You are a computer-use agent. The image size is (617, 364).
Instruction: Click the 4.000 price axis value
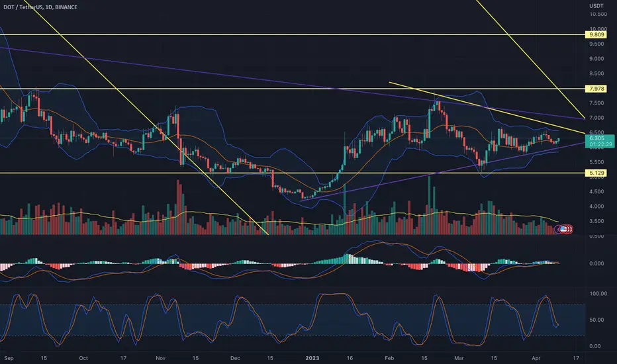596,206
